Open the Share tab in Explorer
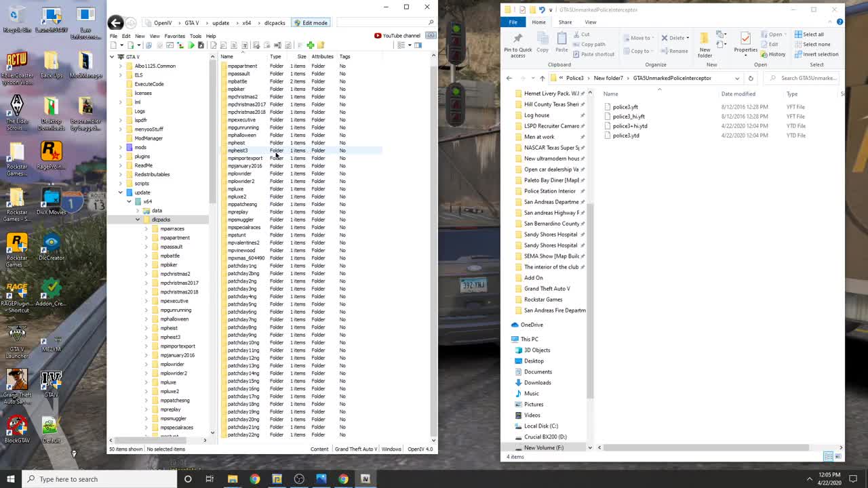 (565, 22)
